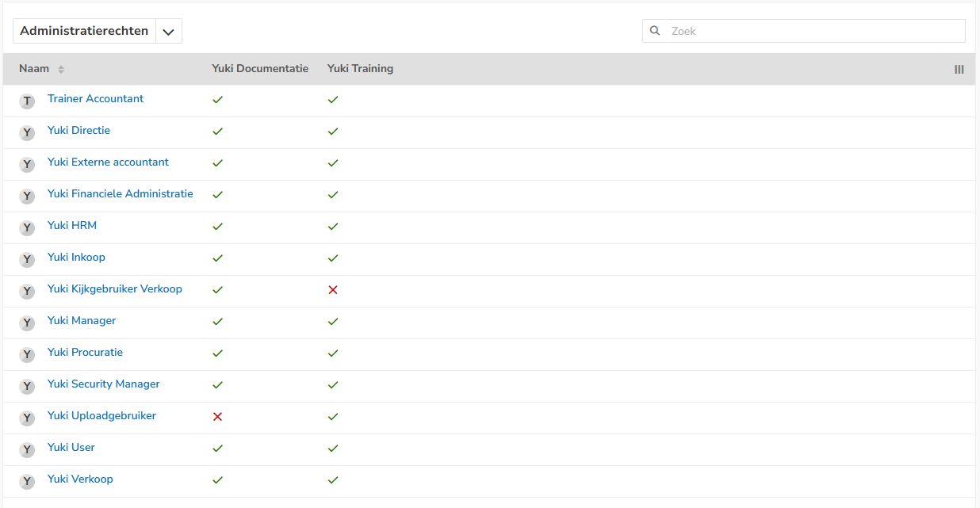
Task: Open the Yuki Externe accountant link
Action: click(x=108, y=162)
